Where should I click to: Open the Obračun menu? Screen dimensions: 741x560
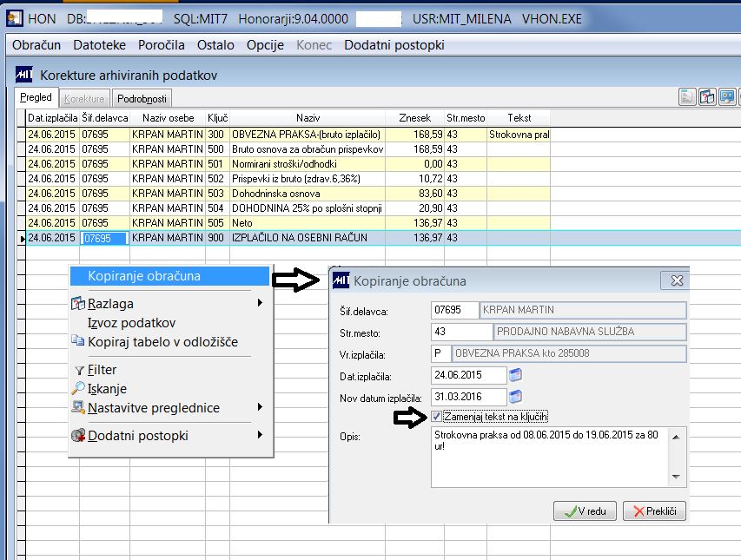click(36, 45)
